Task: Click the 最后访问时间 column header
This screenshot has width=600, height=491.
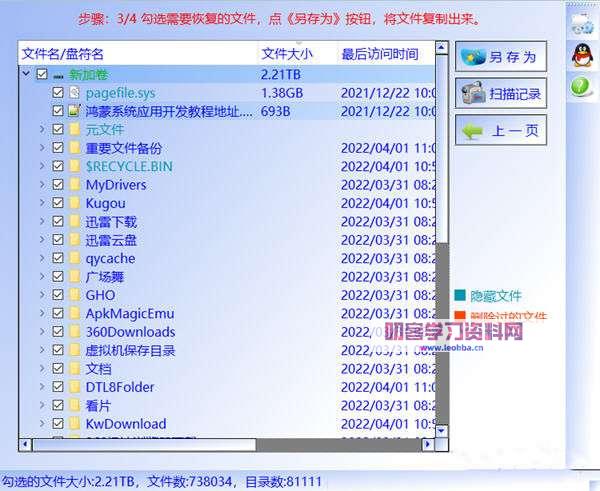Action: [380, 54]
